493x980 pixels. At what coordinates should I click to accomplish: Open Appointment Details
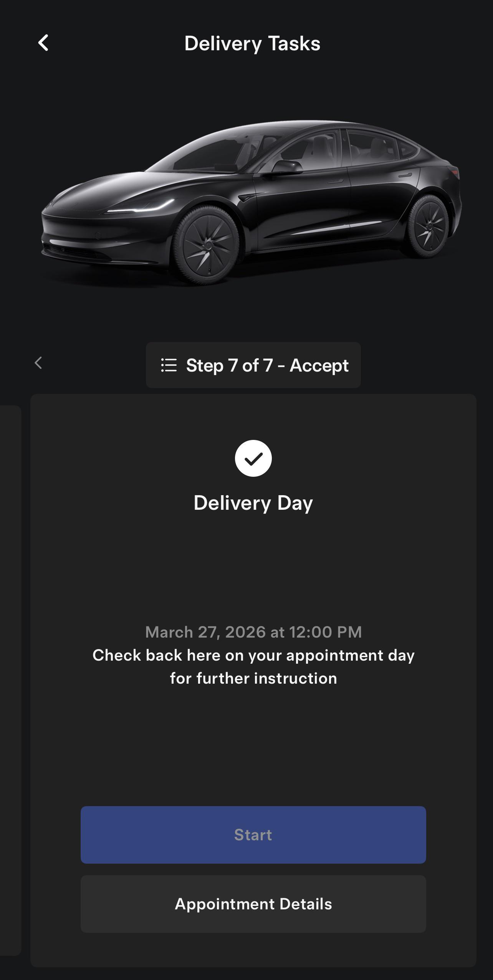[x=253, y=904]
